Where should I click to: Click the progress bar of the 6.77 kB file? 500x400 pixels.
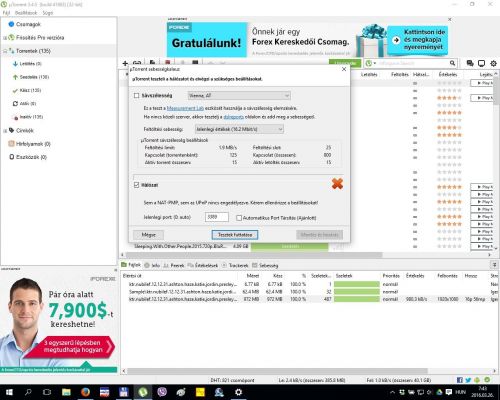click(357, 284)
